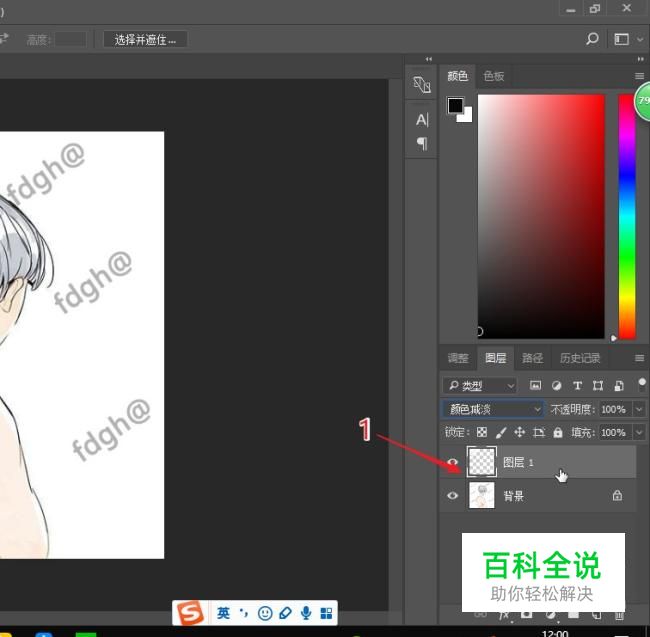Image resolution: width=650 pixels, height=637 pixels.
Task: Toggle visibility of 背景 layer
Action: click(x=453, y=495)
